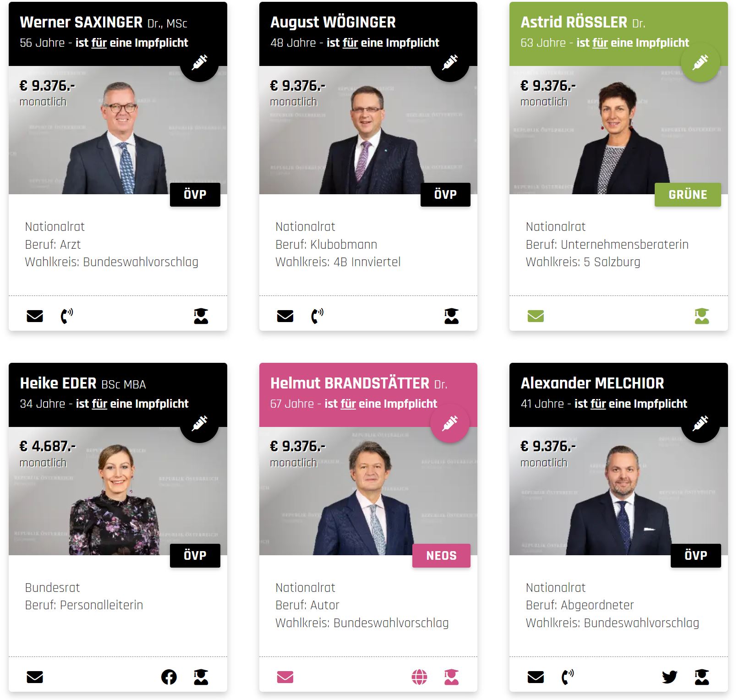Click the green syringe badge on Rössler's card
The height and width of the screenshot is (700, 739).
[700, 62]
